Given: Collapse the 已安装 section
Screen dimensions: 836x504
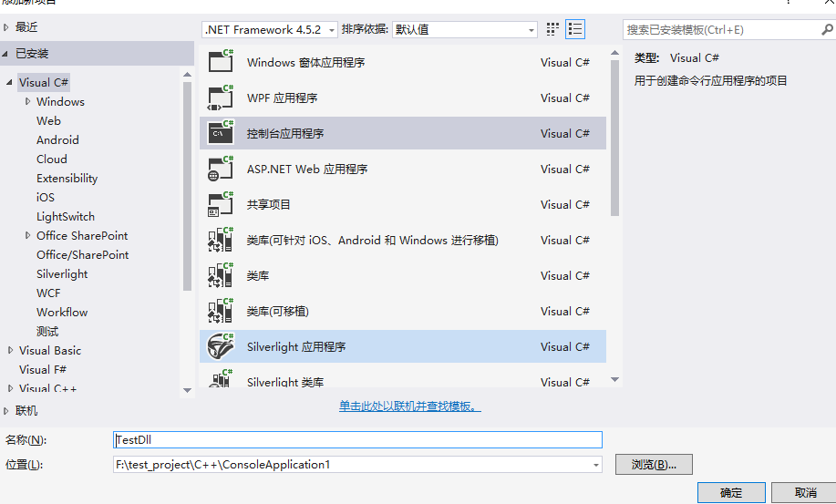Looking at the screenshot, I should coord(5,54).
